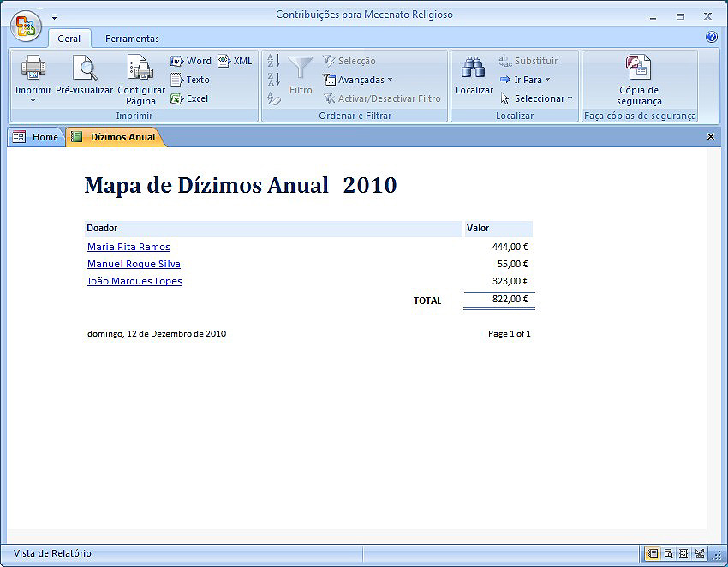The height and width of the screenshot is (567, 728).
Task: Open the João Marques Lopes donor link
Action: coord(134,281)
